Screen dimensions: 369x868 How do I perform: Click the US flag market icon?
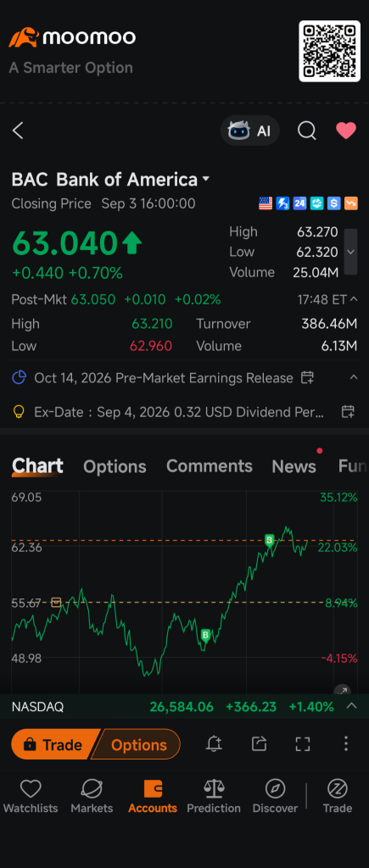tap(266, 203)
